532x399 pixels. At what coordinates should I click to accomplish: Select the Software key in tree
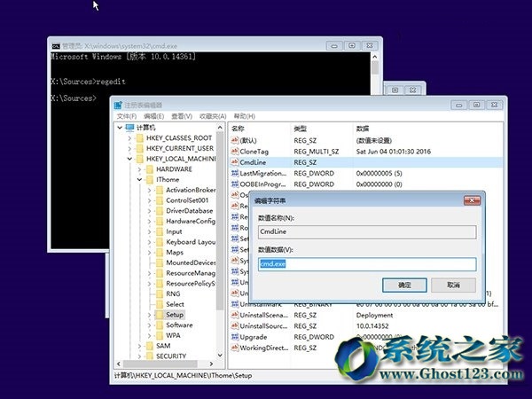[x=178, y=325]
